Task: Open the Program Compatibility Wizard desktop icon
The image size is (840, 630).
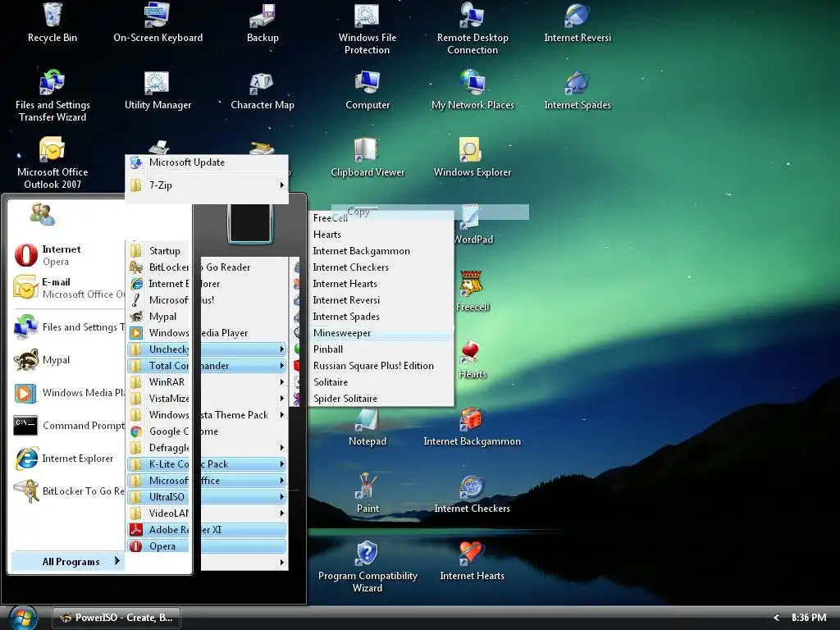Action: click(367, 567)
